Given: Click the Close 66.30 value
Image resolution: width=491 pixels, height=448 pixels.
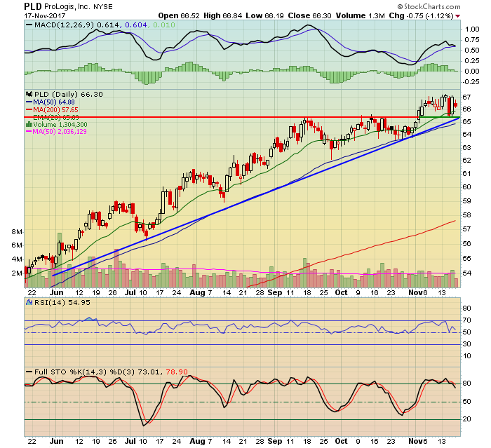Looking at the screenshot, I should click(x=309, y=15).
